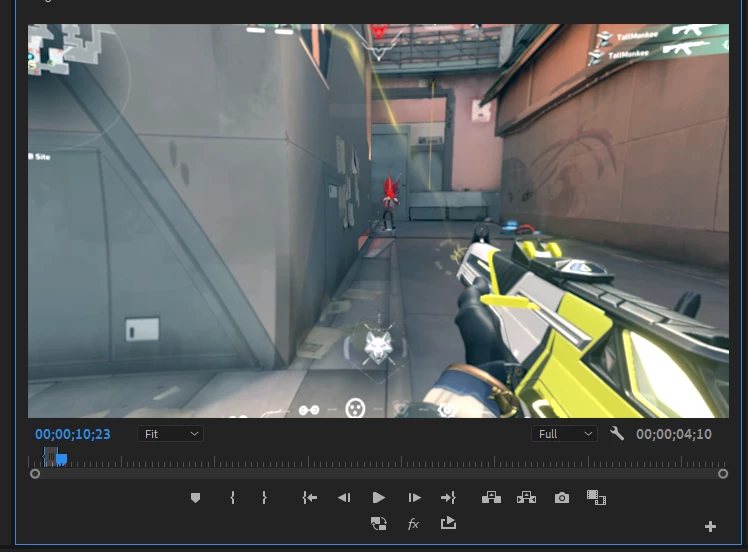Click the playhead timecode 00;00;10;23

73,434
